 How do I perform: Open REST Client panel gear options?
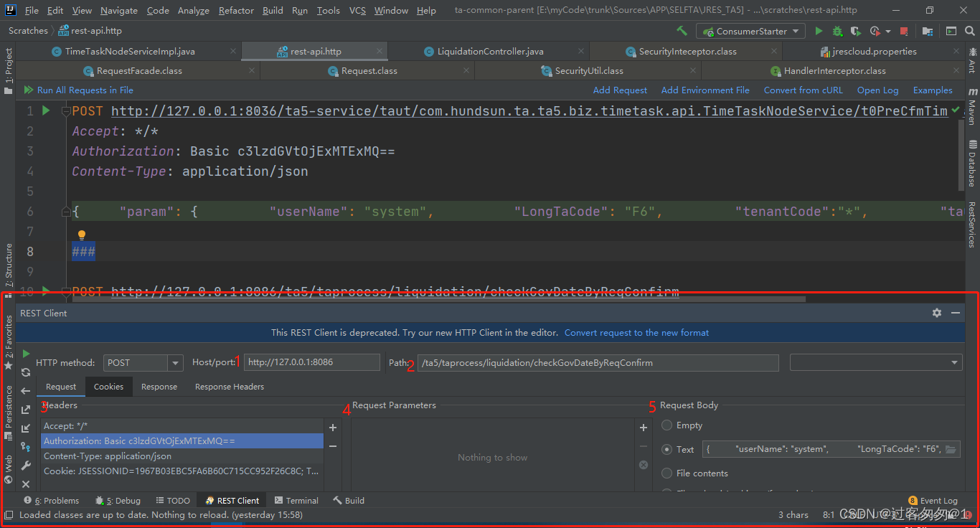(x=937, y=313)
